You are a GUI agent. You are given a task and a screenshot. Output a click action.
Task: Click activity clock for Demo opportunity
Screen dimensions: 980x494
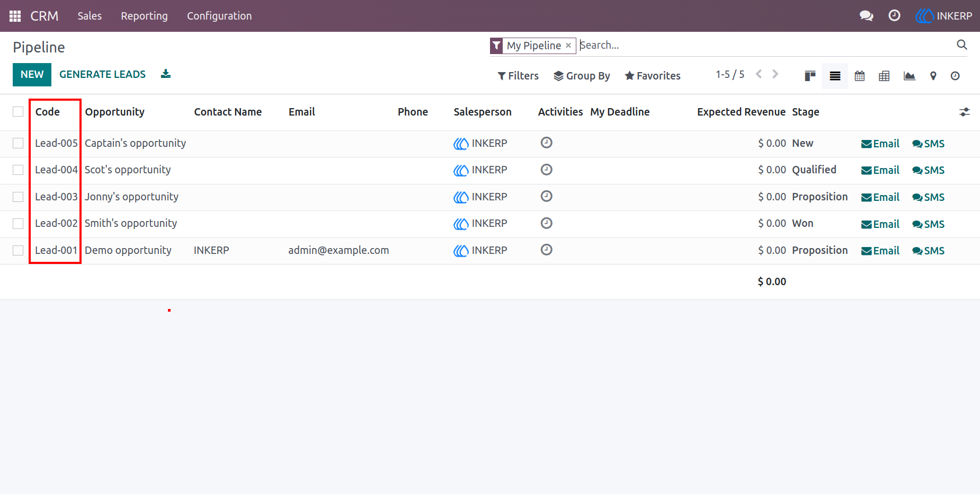pyautogui.click(x=547, y=250)
